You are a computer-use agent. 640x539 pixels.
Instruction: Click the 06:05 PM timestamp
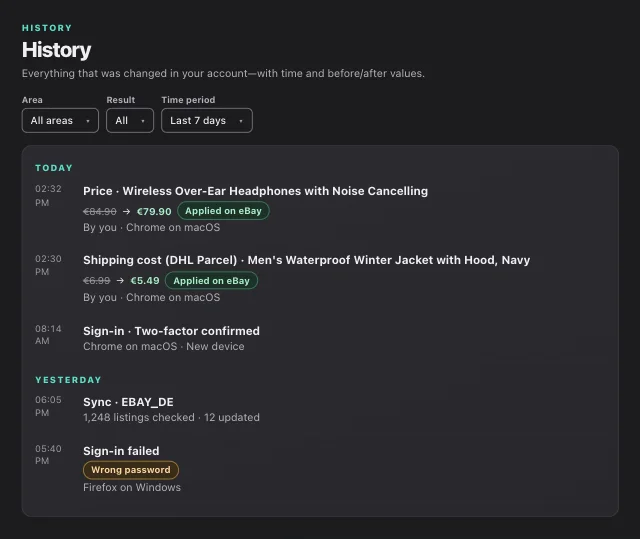coord(48,406)
